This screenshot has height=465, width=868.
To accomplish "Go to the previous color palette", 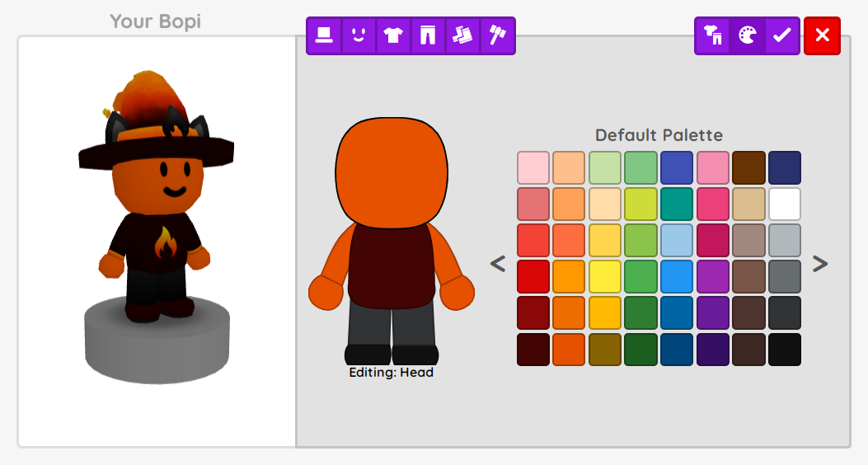I will coord(497,264).
